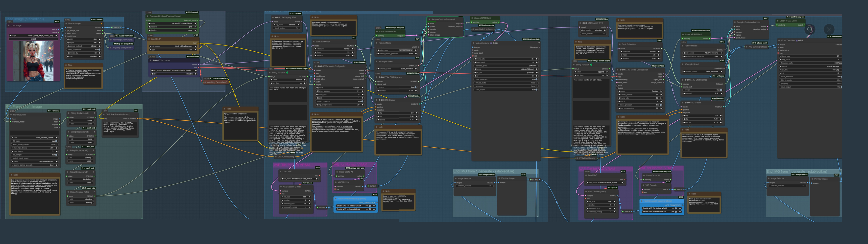This screenshot has width=868, height=244.
Task: Click the upload button in Load Image
Action: coord(33,39)
